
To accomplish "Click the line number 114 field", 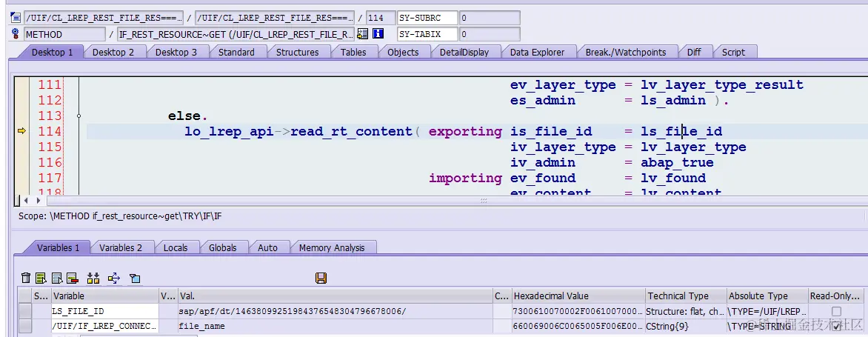I will [x=381, y=19].
